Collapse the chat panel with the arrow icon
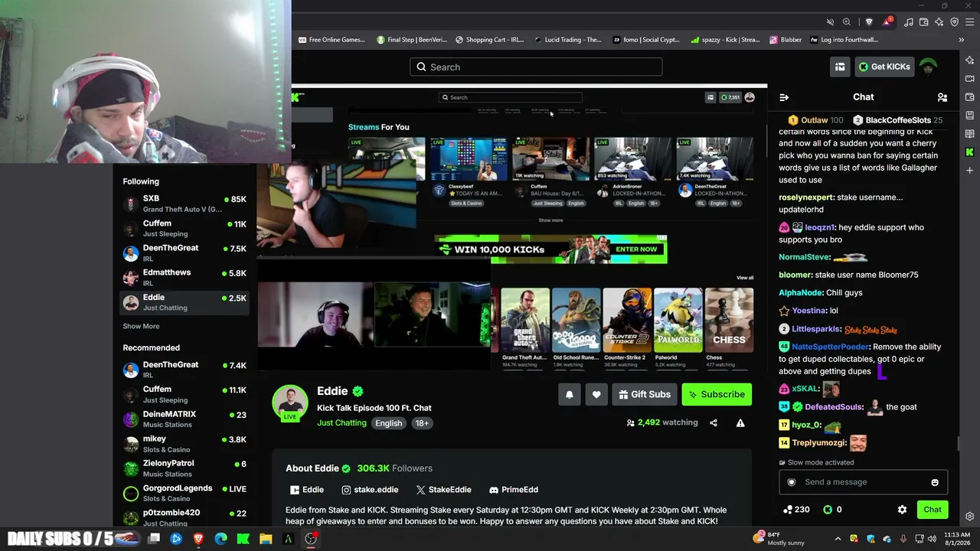The height and width of the screenshot is (551, 980). (784, 97)
